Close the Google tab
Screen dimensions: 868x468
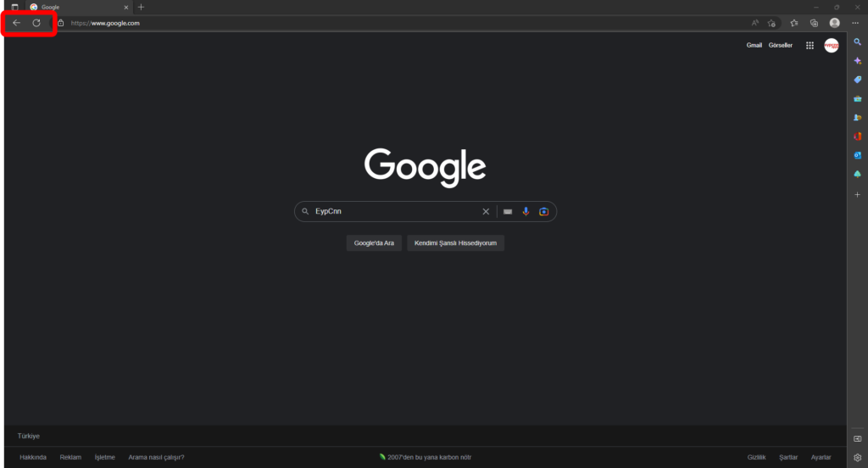coord(126,7)
